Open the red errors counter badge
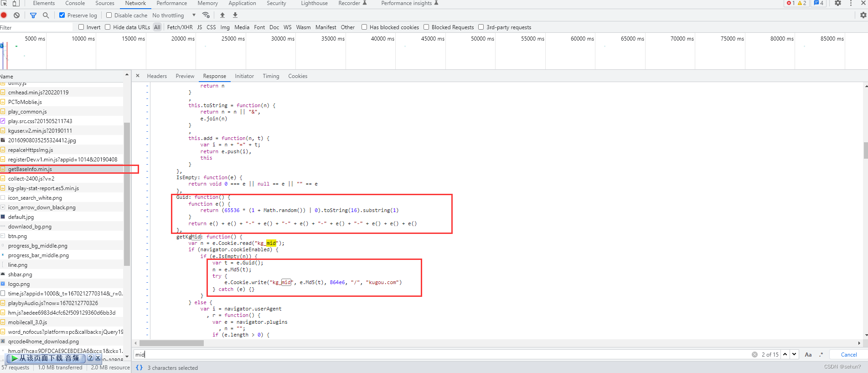Viewport: 868px width, 373px height. pyautogui.click(x=790, y=3)
